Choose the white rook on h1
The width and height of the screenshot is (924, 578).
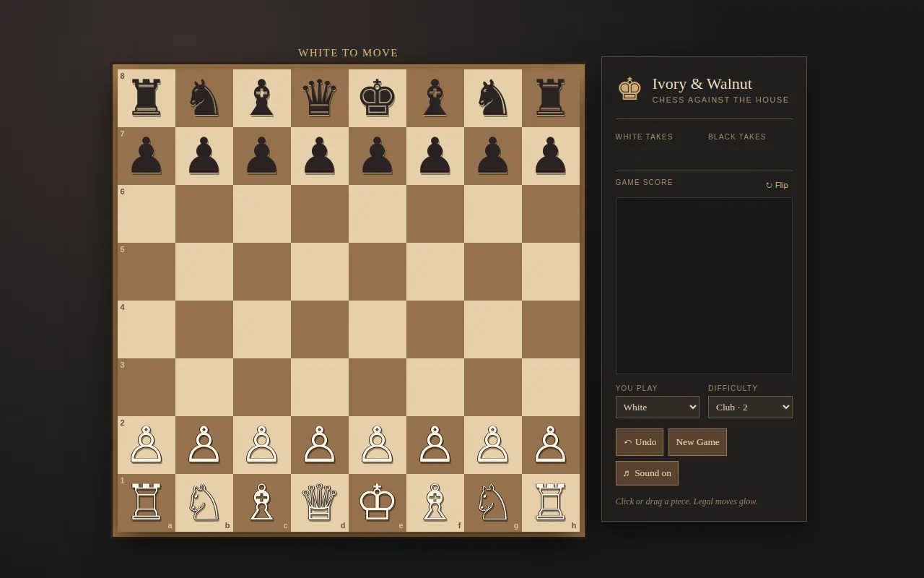tap(551, 503)
